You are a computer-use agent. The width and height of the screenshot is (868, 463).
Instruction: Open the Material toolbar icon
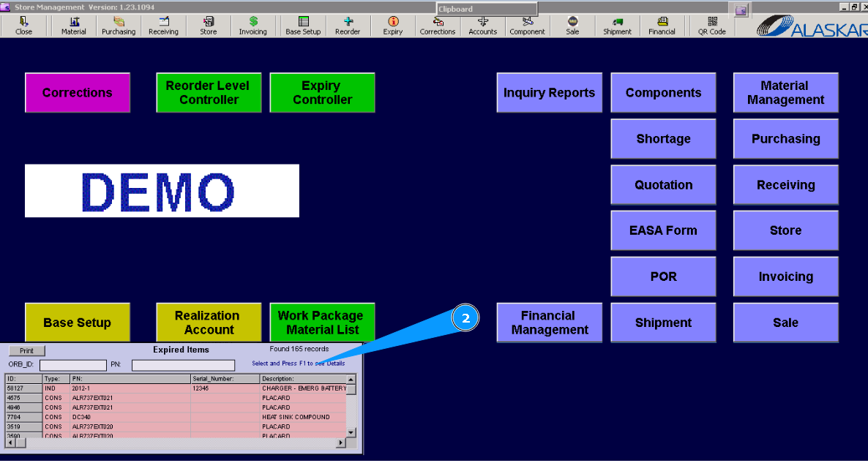pyautogui.click(x=74, y=26)
